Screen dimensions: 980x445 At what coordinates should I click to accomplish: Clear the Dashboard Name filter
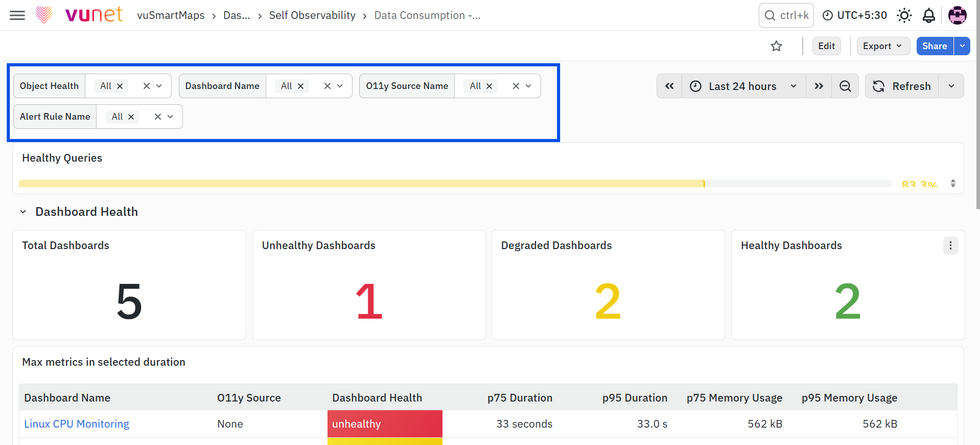point(328,86)
